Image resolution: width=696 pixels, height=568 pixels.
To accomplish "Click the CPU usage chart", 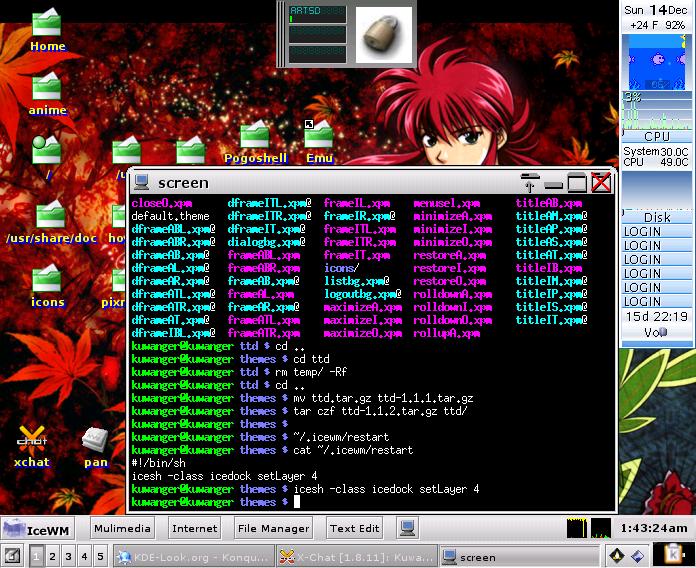I will (657, 111).
